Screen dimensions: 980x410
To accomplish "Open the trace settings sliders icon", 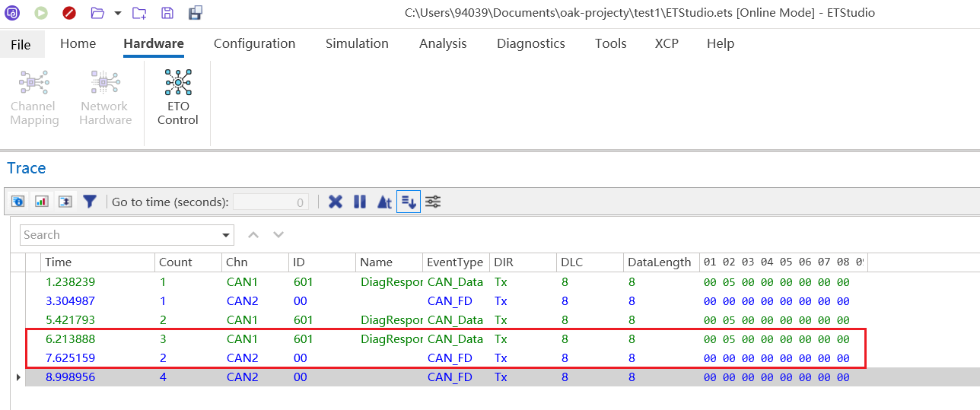I will click(433, 202).
